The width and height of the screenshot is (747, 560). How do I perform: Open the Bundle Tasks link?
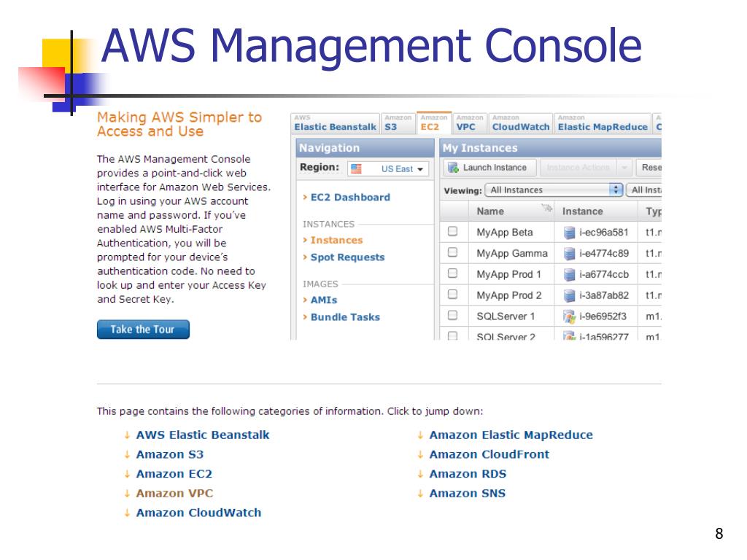coord(345,317)
